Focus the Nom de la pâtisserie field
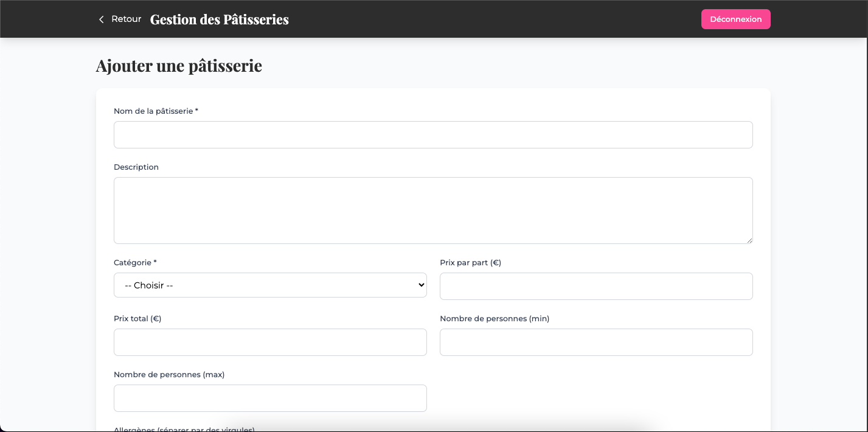Viewport: 868px width, 432px height. (433, 134)
